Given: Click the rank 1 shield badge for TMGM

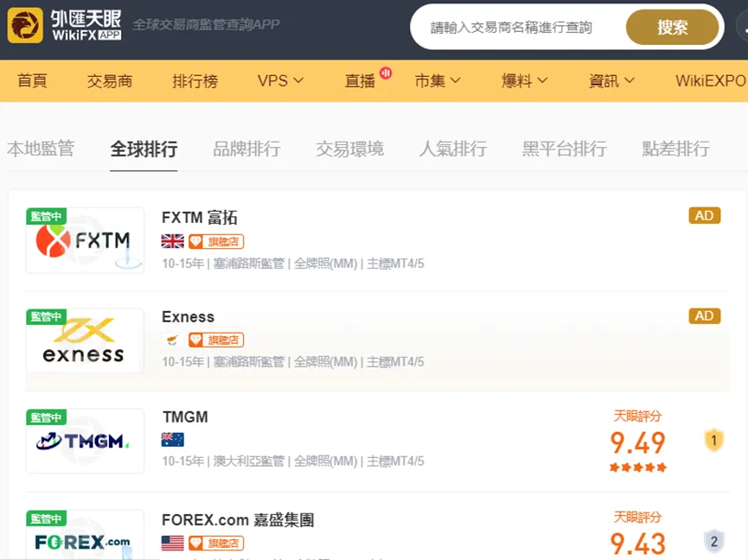Looking at the screenshot, I should [x=713, y=440].
